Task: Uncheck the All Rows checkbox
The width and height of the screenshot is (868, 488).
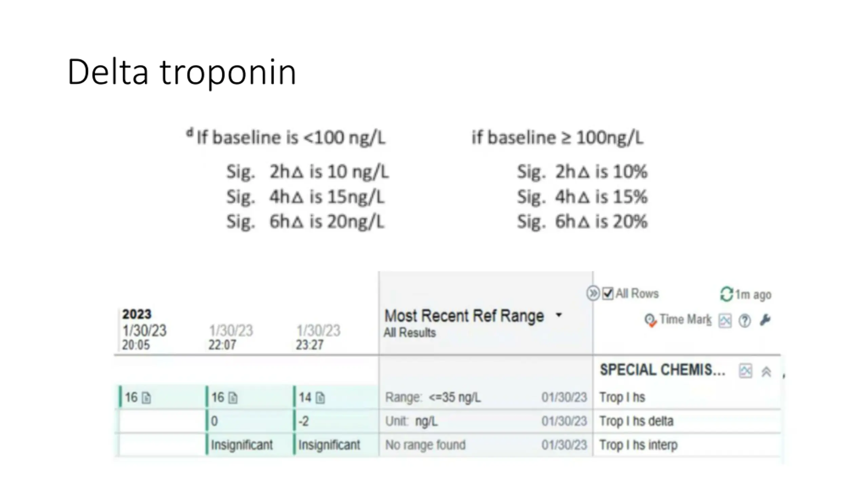Action: [608, 293]
